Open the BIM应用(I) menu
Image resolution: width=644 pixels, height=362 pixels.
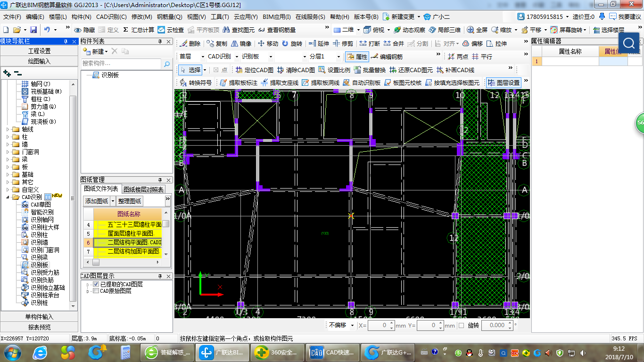pyautogui.click(x=276, y=16)
